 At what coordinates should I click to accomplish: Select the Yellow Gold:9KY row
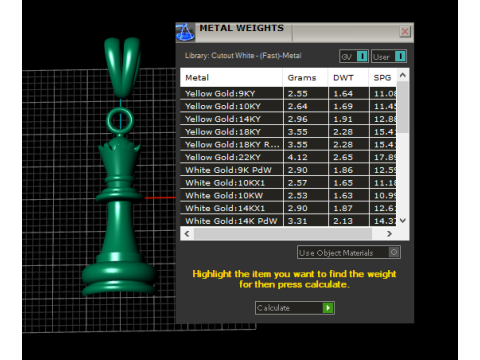[288, 94]
